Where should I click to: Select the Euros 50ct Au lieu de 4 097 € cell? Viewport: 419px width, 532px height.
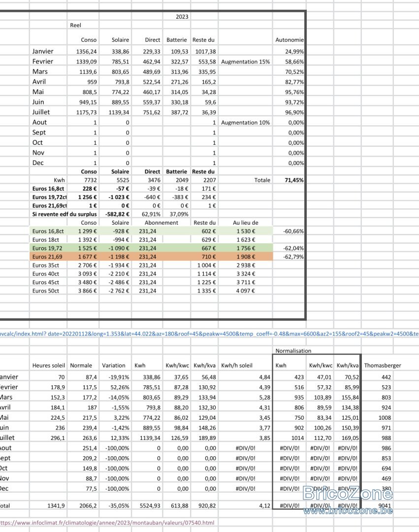245,291
